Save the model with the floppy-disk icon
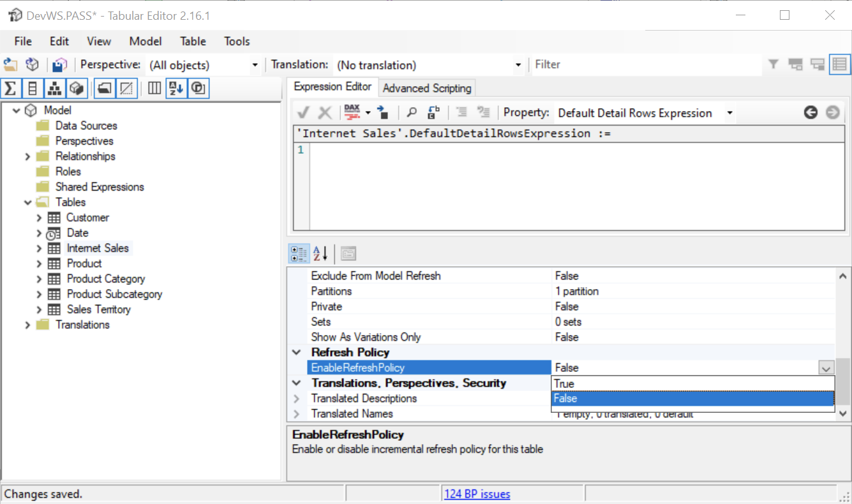The width and height of the screenshot is (852, 504). point(59,64)
